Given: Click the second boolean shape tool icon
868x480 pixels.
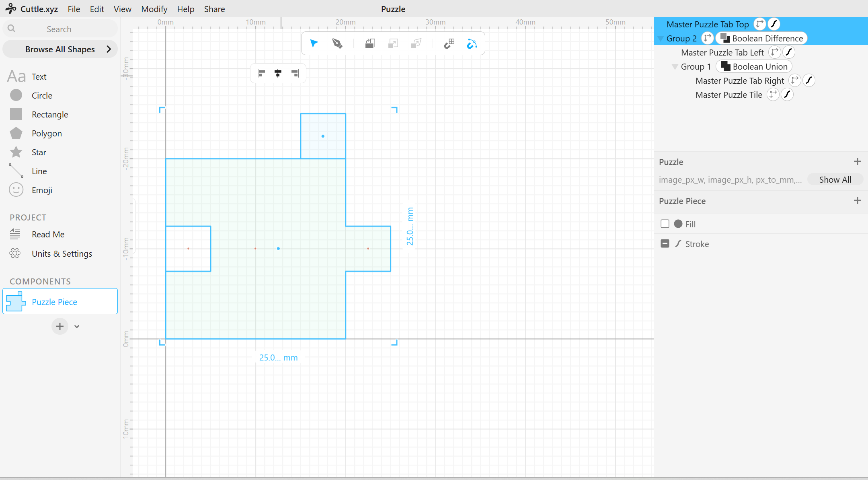Looking at the screenshot, I should click(393, 43).
